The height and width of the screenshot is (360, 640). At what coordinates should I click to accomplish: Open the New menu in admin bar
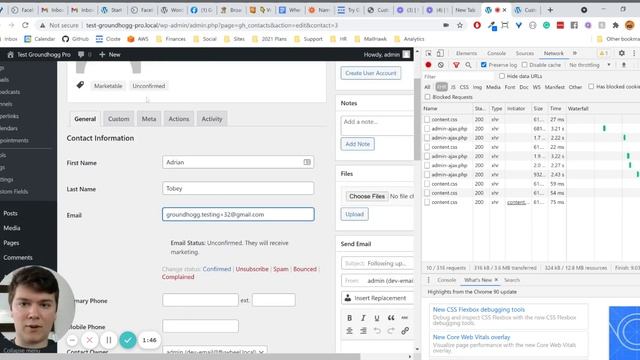(x=110, y=54)
